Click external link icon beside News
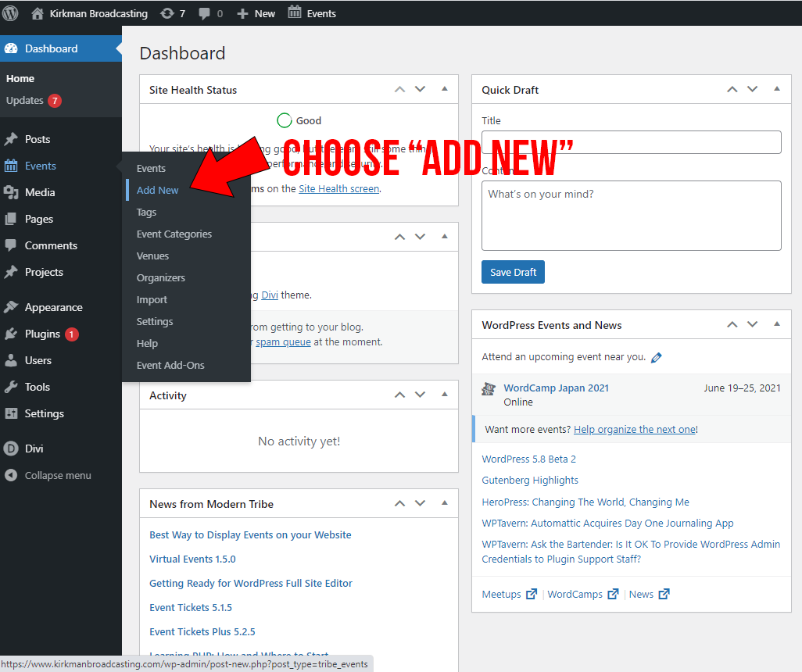This screenshot has height=672, width=802. coord(664,594)
